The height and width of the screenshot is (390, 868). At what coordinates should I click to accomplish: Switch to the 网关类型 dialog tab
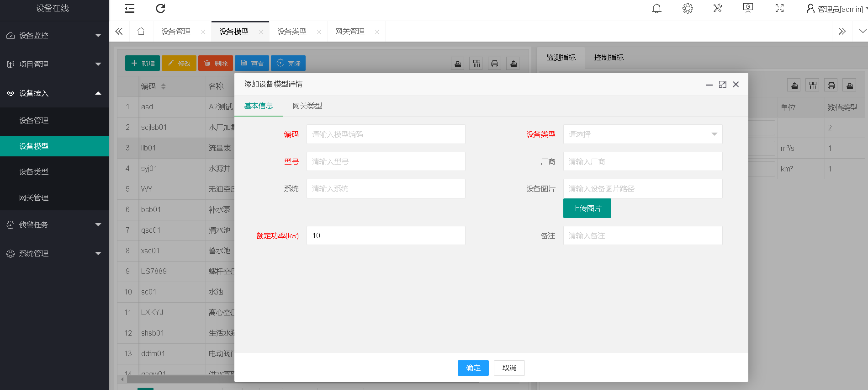pos(307,106)
